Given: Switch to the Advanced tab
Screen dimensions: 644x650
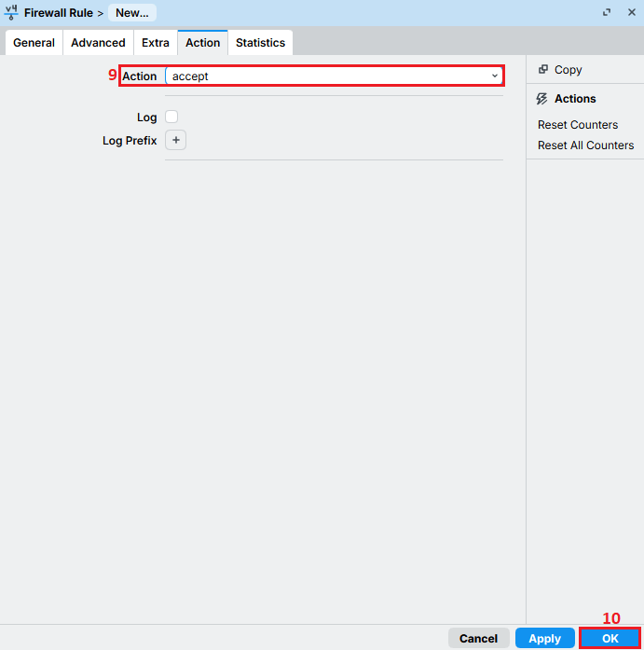Looking at the screenshot, I should tap(98, 43).
